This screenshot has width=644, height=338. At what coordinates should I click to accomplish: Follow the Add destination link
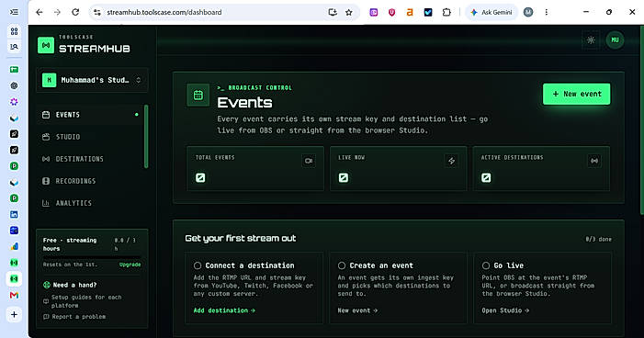(224, 310)
